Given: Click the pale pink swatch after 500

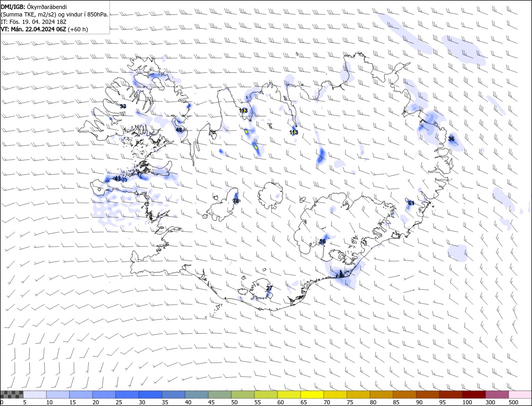Looking at the screenshot, I should (520, 394).
